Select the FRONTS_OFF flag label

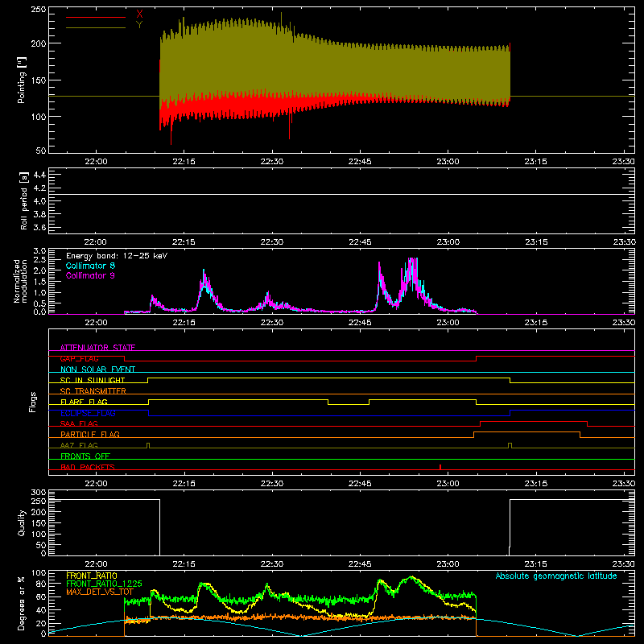[x=85, y=456]
